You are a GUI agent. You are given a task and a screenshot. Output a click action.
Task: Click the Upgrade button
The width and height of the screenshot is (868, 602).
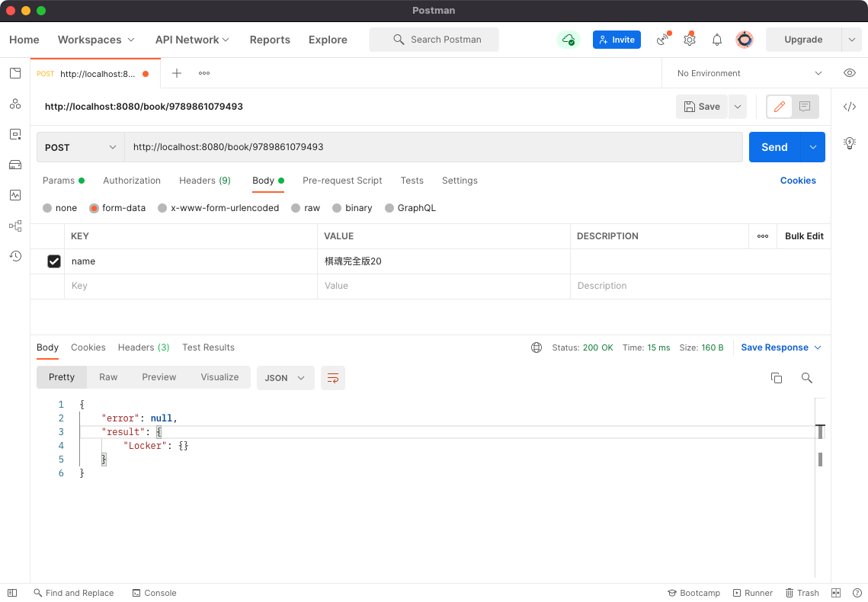pos(803,40)
